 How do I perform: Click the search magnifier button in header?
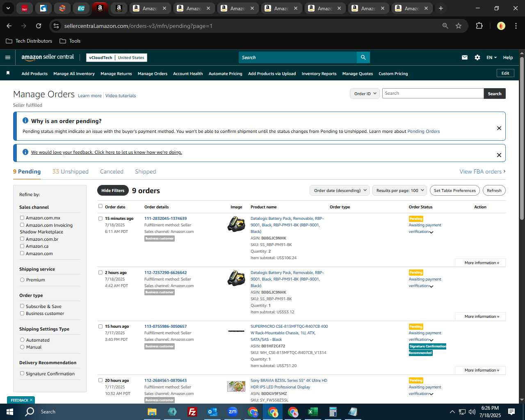click(x=363, y=57)
